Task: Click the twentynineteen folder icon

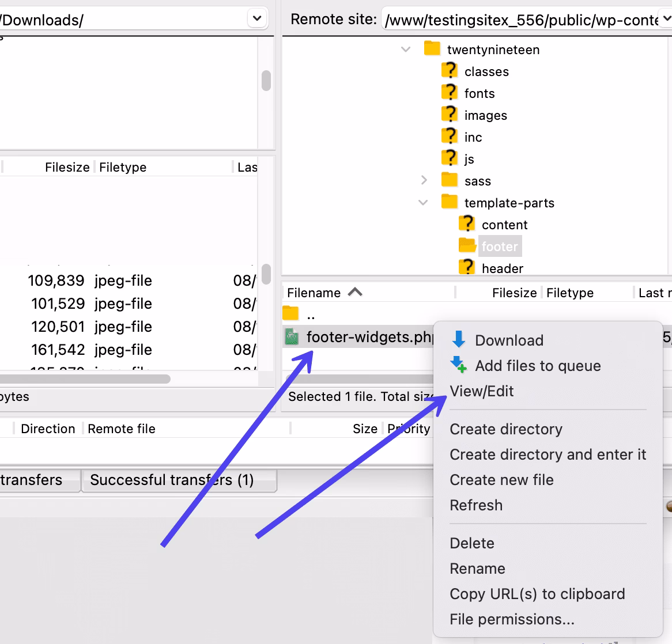Action: [432, 49]
